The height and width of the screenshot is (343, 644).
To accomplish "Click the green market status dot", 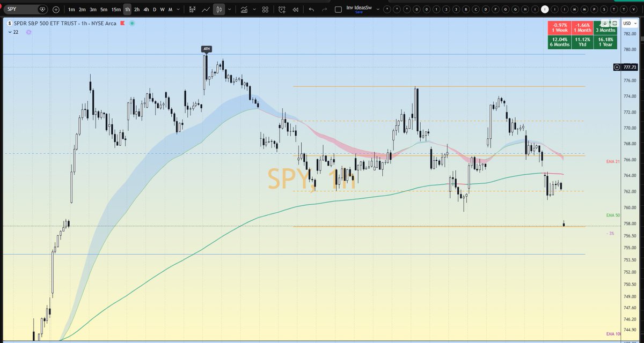I will 133,23.
